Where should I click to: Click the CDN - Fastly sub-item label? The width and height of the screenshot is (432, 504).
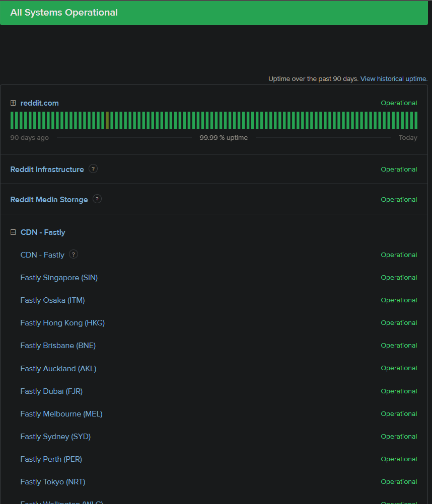pos(42,255)
